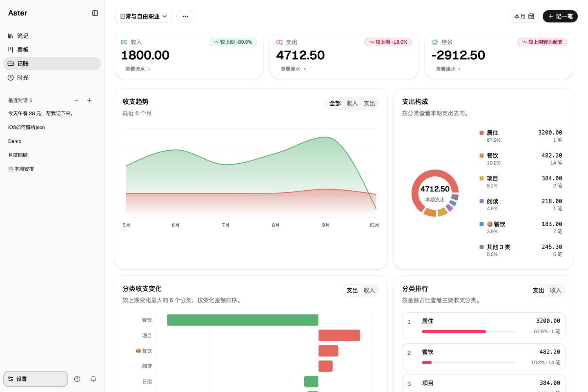
Task: Click the green 日用 change bar
Action: pyautogui.click(x=311, y=381)
